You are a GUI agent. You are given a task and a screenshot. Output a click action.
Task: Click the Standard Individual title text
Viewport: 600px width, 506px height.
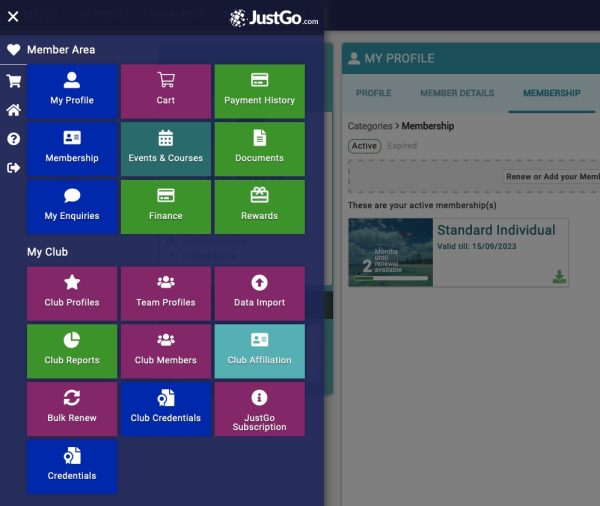[x=496, y=230]
